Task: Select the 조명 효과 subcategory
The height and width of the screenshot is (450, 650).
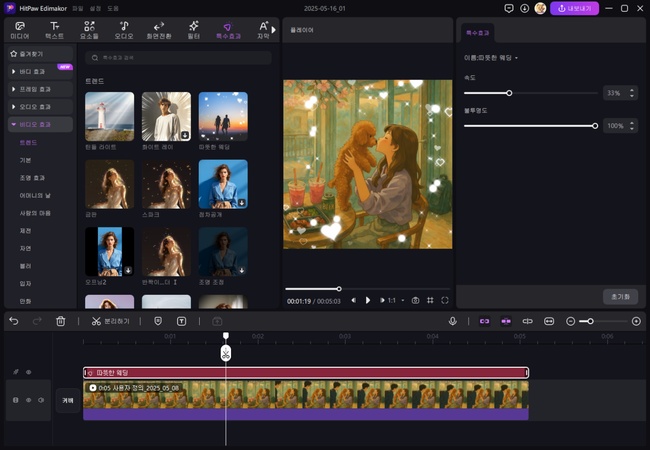Action: pyautogui.click(x=32, y=178)
